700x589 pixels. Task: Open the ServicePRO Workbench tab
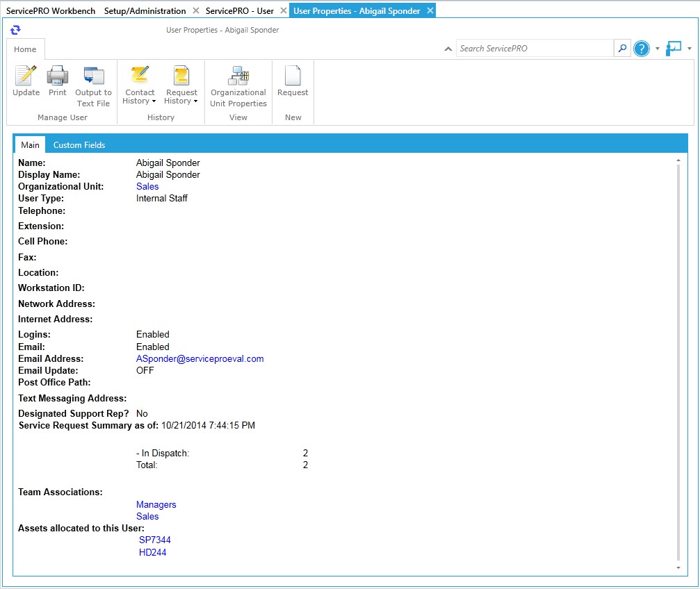tap(51, 11)
